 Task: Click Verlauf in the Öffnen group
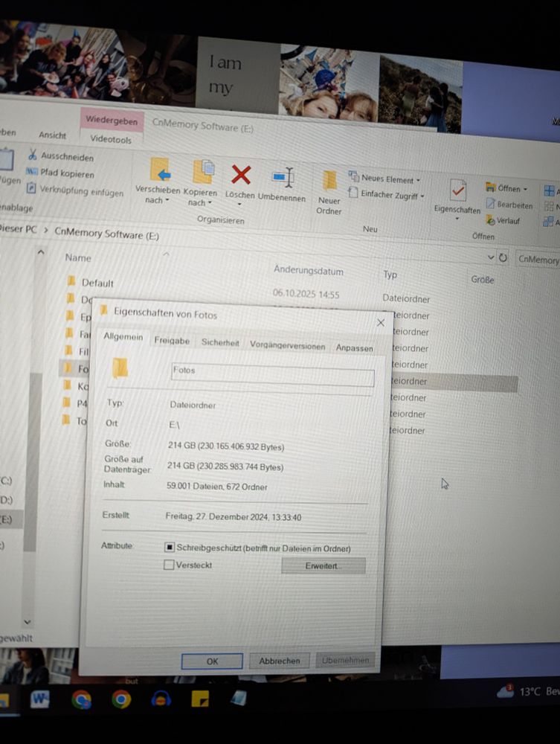point(503,221)
